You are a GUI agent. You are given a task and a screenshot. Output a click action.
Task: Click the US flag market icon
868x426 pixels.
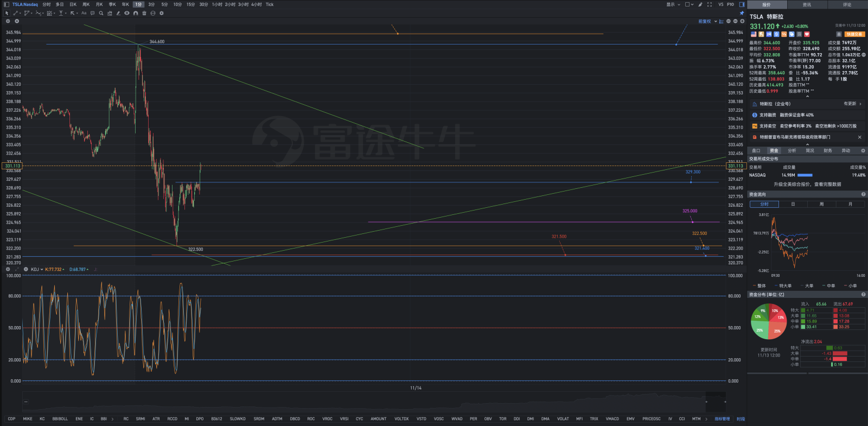click(754, 34)
